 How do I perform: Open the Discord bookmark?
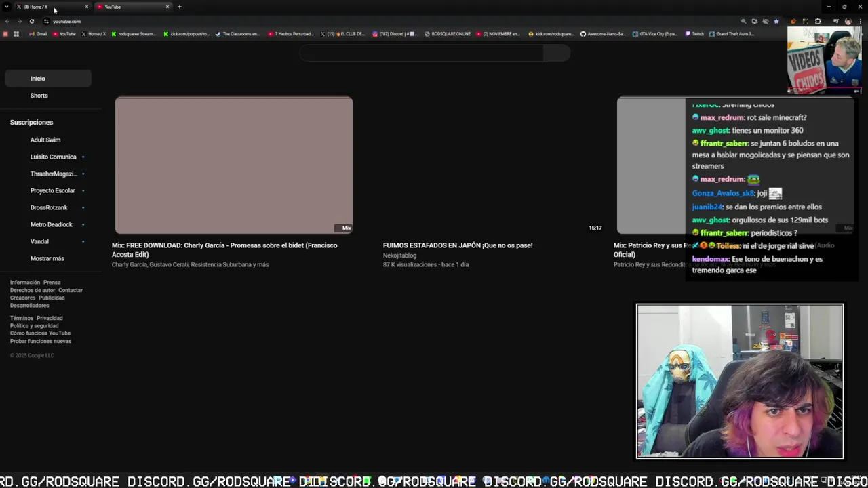[x=395, y=34]
